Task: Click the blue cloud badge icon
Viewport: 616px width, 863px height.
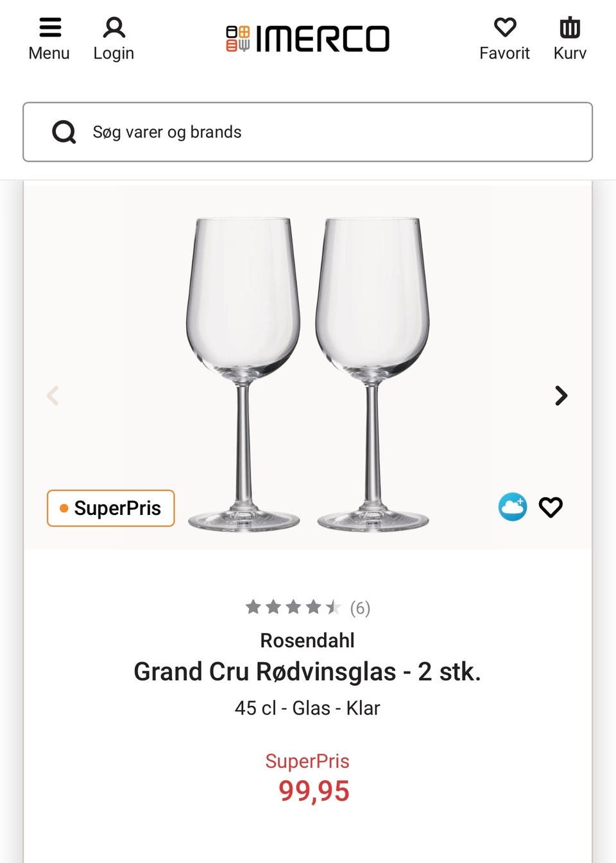Action: click(513, 507)
